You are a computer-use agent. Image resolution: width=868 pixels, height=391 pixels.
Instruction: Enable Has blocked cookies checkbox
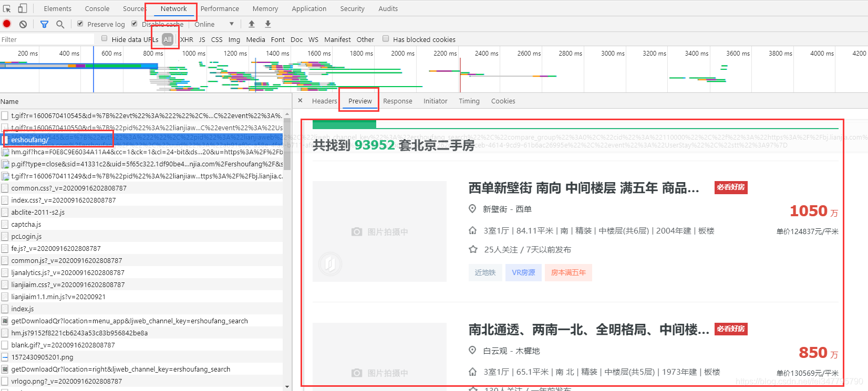tap(386, 38)
